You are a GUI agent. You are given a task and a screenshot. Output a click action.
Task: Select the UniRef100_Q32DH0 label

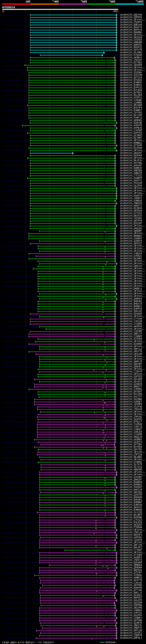131,72
